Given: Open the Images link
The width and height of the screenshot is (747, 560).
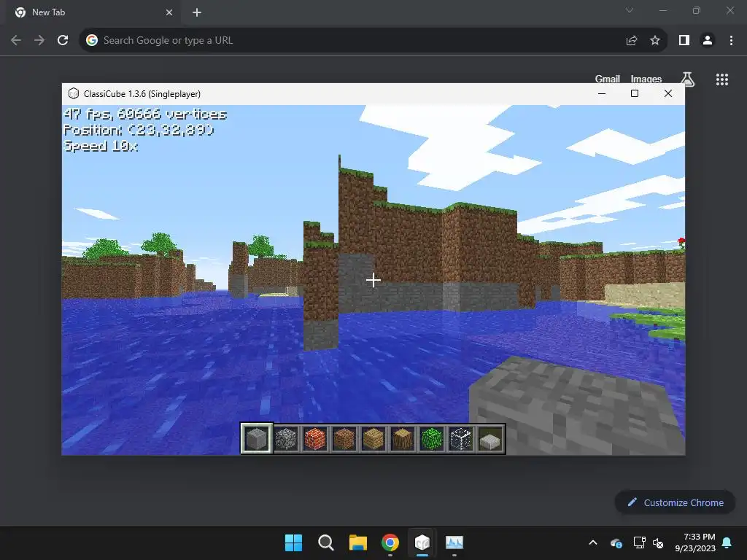Looking at the screenshot, I should (646, 79).
